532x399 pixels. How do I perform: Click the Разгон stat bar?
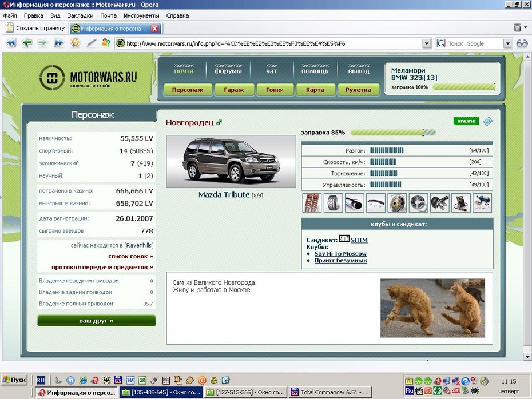387,150
